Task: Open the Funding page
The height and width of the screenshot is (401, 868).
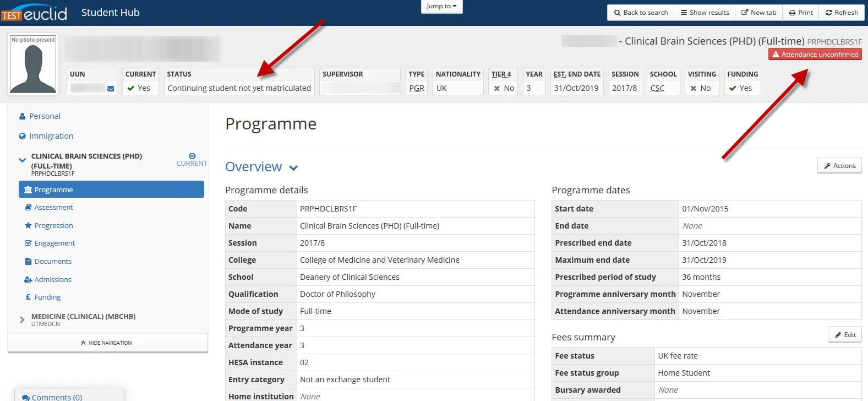Action: [47, 297]
